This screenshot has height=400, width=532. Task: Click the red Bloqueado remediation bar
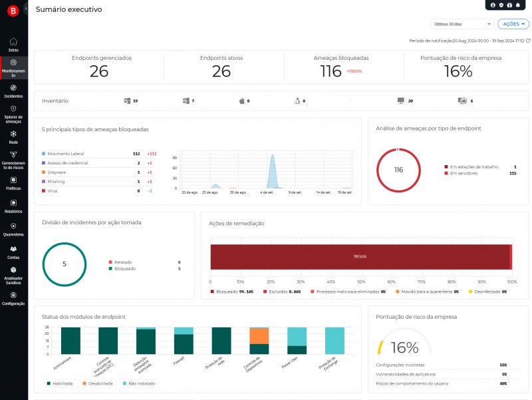pos(359,256)
